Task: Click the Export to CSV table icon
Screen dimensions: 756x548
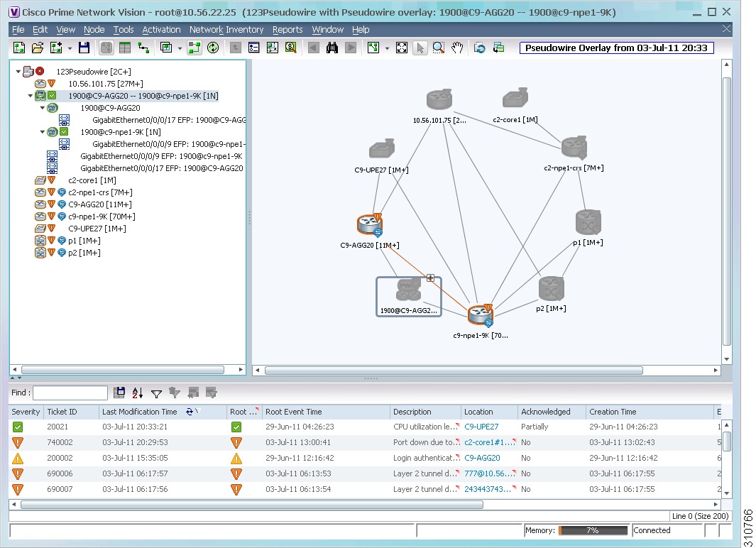Action: 119,393
